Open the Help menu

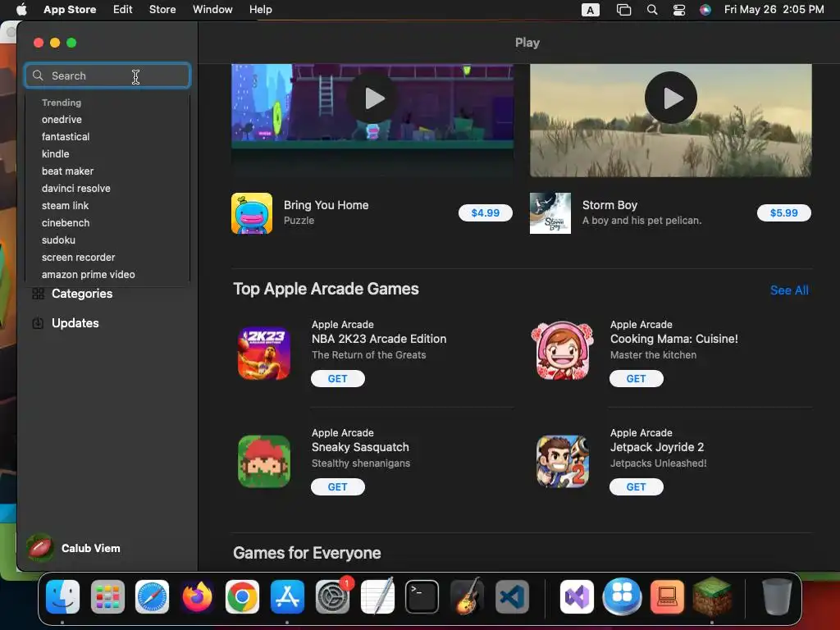(x=260, y=10)
